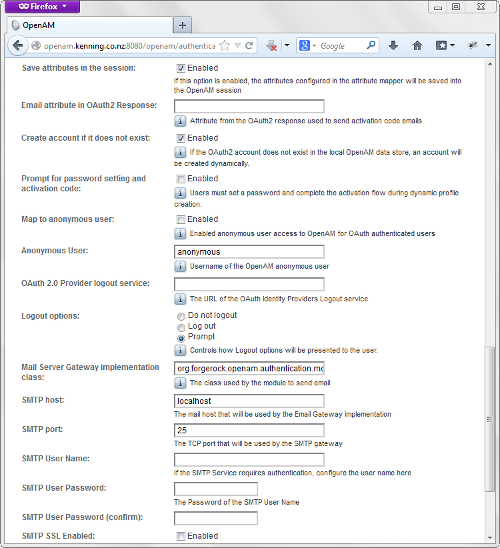Click the SMTP host field
The width and height of the screenshot is (500, 548).
[249, 401]
